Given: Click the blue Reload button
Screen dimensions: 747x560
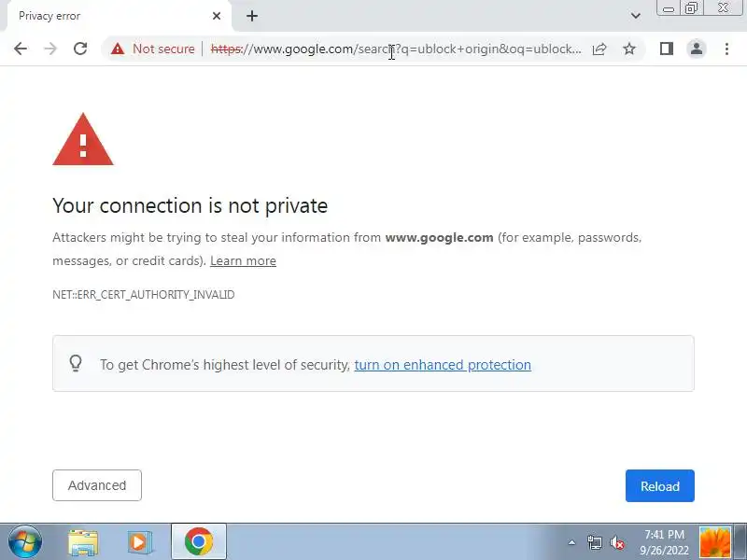Looking at the screenshot, I should [660, 485].
